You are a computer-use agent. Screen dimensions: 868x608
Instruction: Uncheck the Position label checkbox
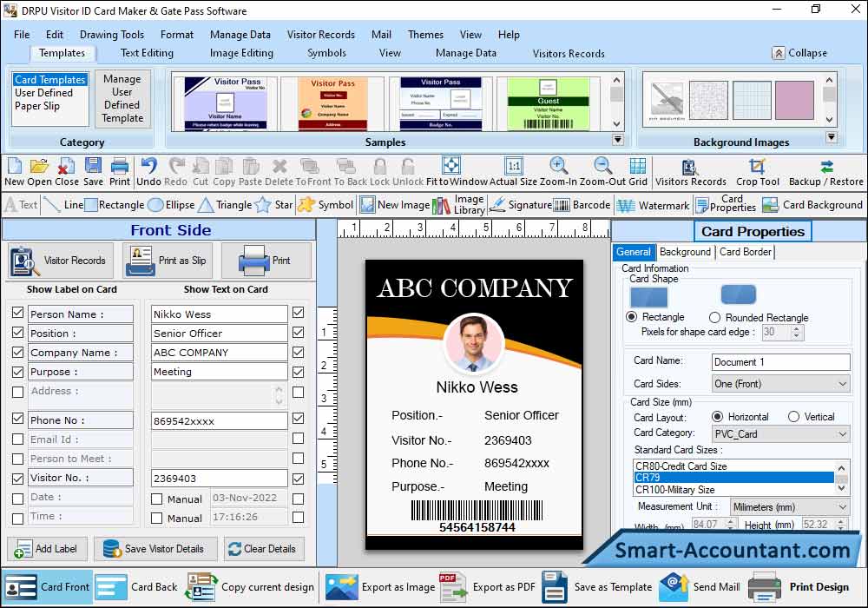click(x=17, y=333)
